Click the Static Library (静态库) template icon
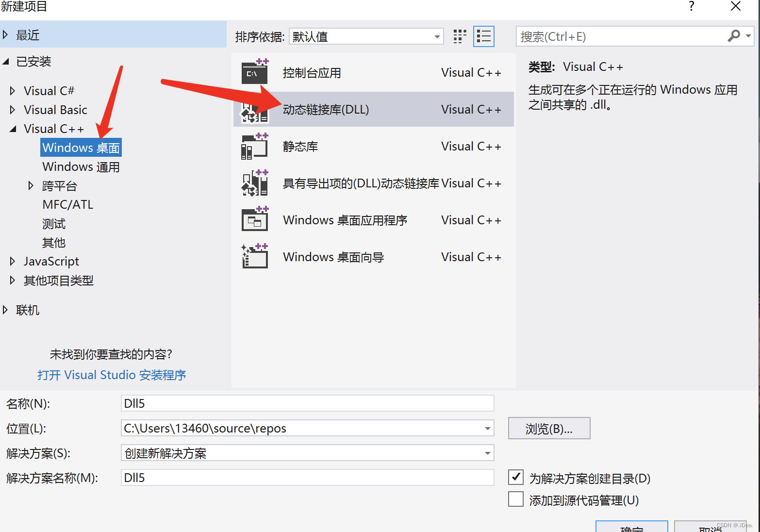 tap(255, 146)
